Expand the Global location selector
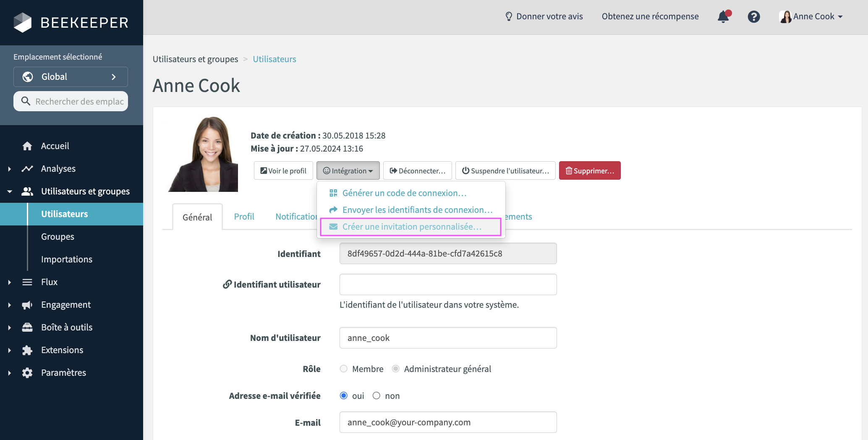This screenshot has width=868, height=440. click(x=71, y=77)
